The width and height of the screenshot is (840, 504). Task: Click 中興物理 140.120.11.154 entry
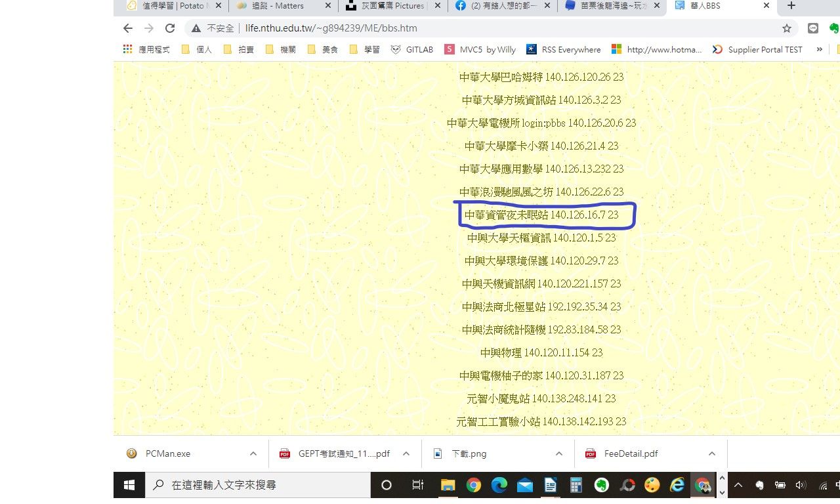click(x=541, y=352)
